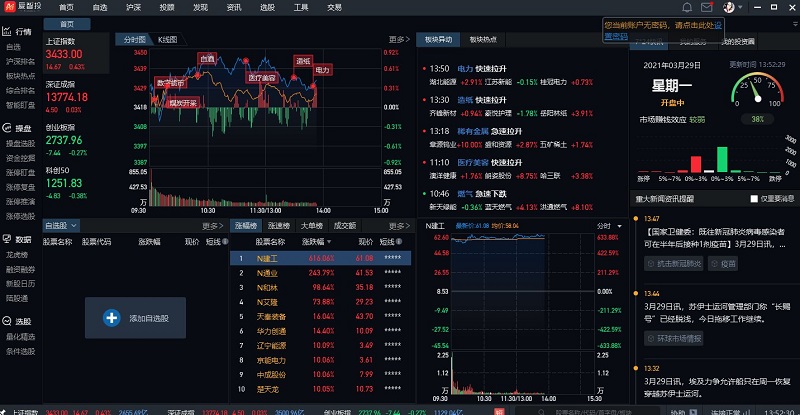Click the tag icon next to 疫苗
This screenshot has height=415, width=800.
pyautogui.click(x=715, y=264)
